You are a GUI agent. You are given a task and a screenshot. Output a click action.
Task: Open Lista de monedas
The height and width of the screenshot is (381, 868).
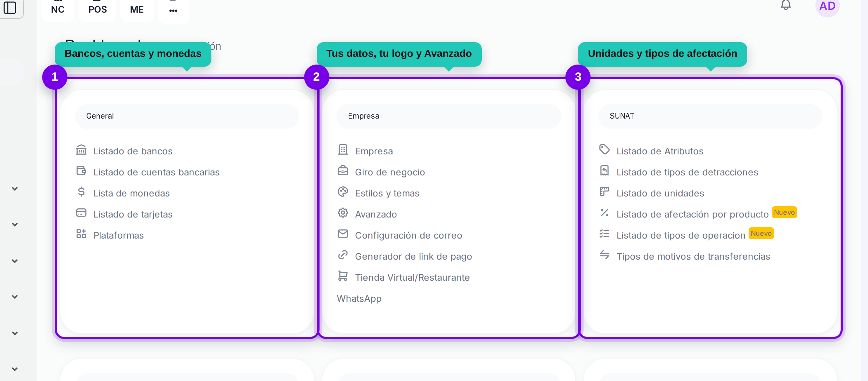[x=131, y=193]
